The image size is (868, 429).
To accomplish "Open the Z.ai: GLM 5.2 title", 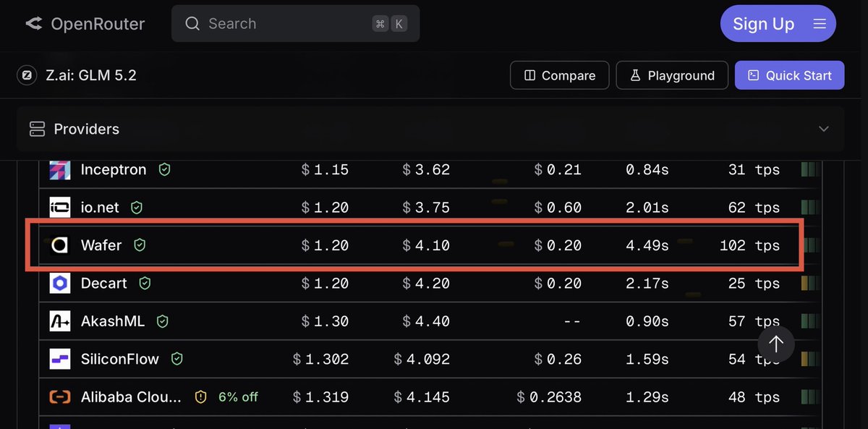I will pos(91,75).
